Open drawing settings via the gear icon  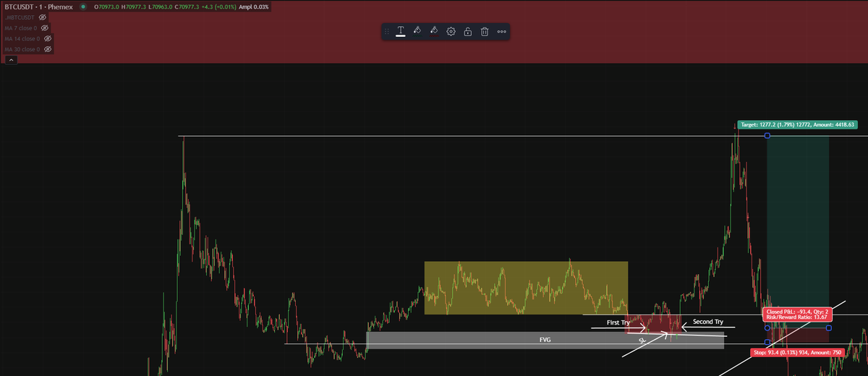(451, 32)
